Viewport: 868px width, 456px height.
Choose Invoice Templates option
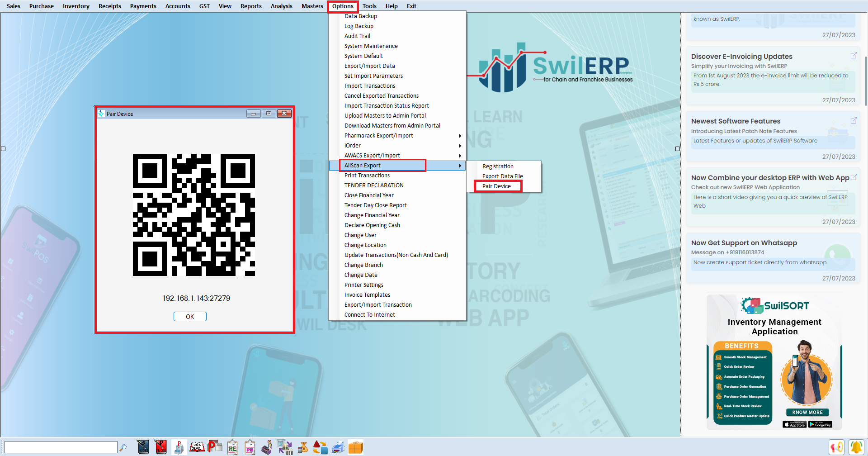[x=367, y=294]
